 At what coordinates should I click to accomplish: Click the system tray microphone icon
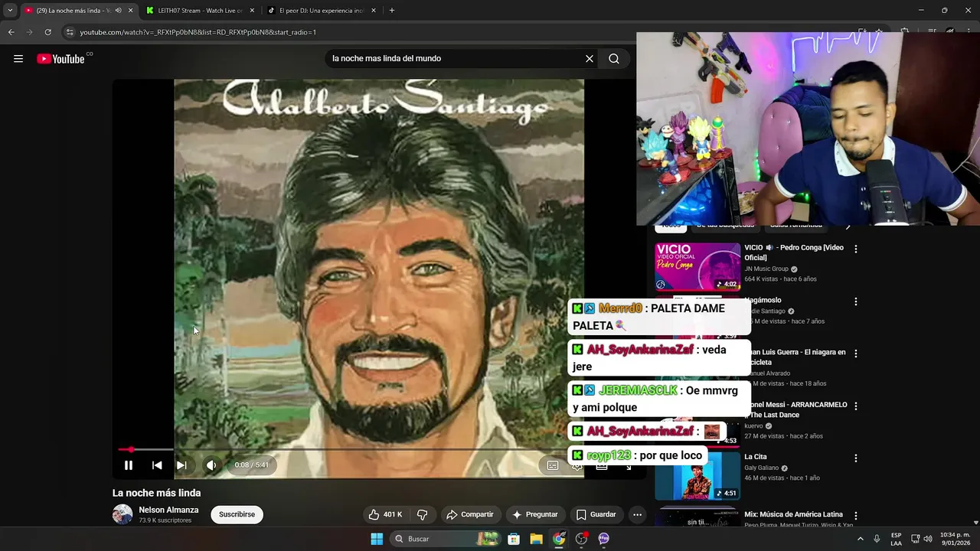[x=877, y=539]
